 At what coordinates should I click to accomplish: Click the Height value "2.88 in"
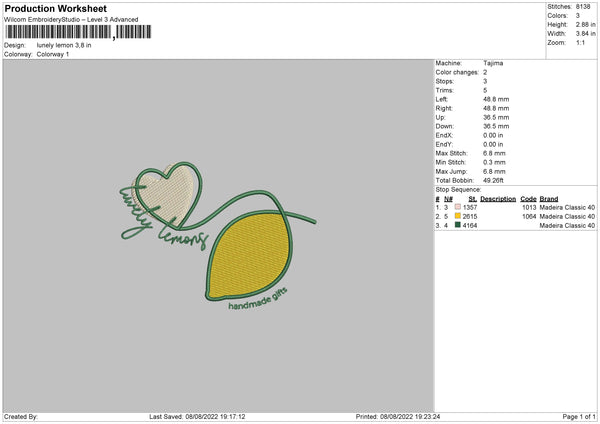click(x=585, y=24)
